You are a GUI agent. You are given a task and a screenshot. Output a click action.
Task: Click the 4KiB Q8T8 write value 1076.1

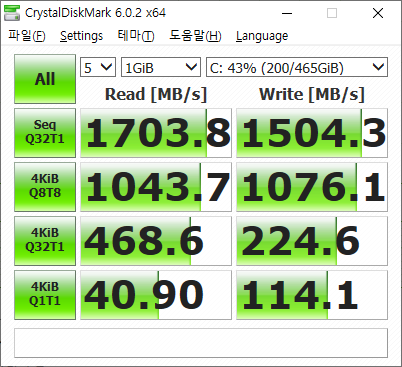(312, 187)
